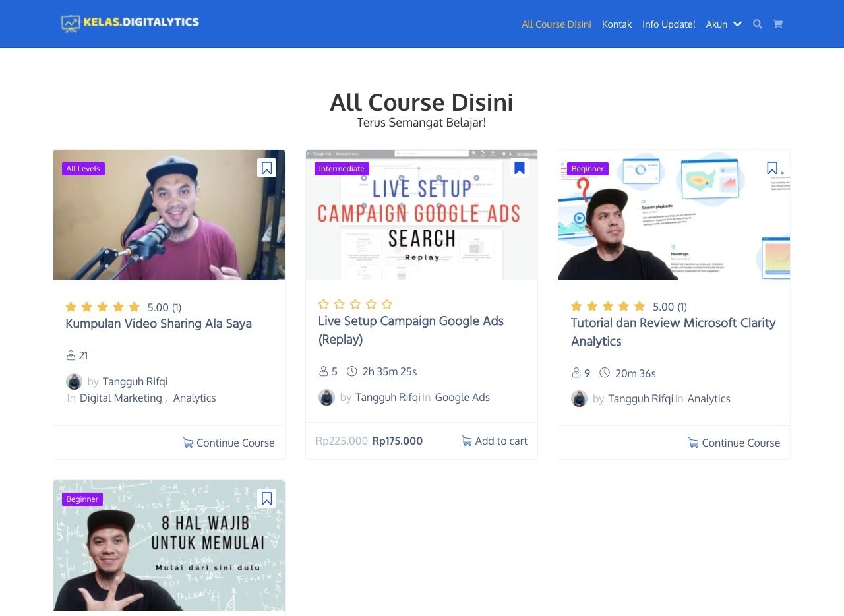The height and width of the screenshot is (616, 844).
Task: Open the Kontak menu item
Action: (617, 24)
